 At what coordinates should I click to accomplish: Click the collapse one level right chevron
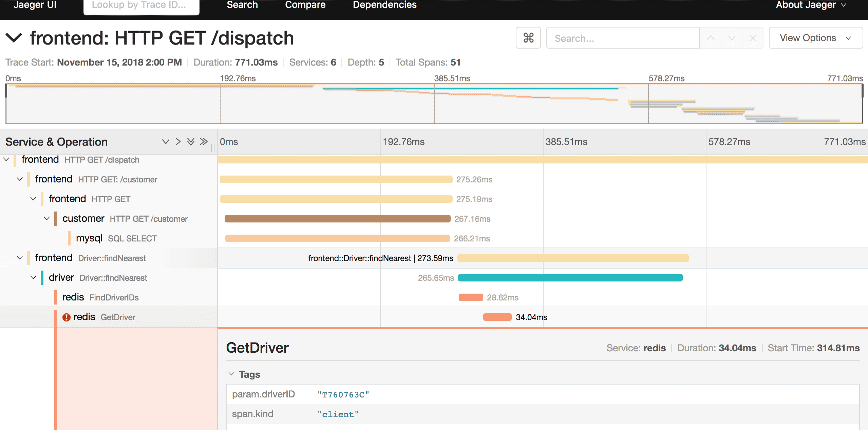tap(178, 141)
